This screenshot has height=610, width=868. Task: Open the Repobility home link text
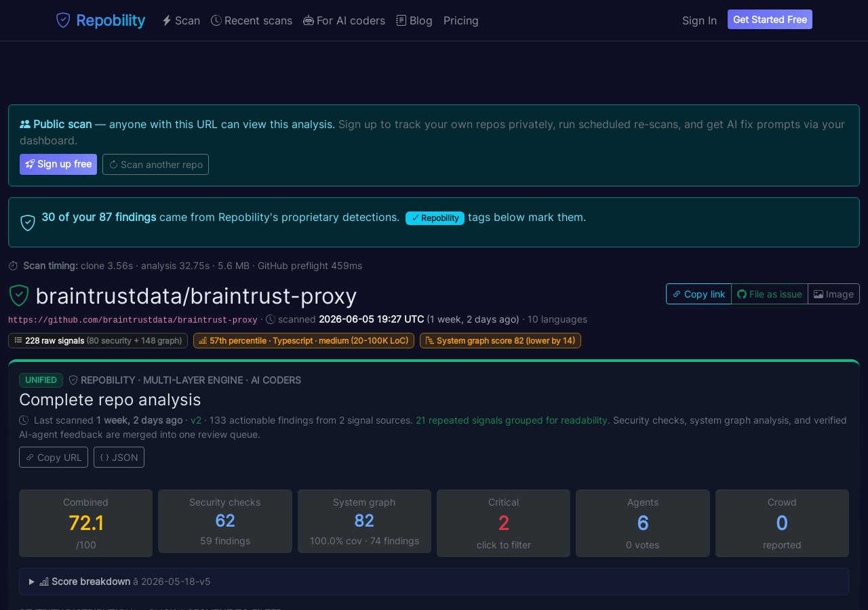(111, 20)
